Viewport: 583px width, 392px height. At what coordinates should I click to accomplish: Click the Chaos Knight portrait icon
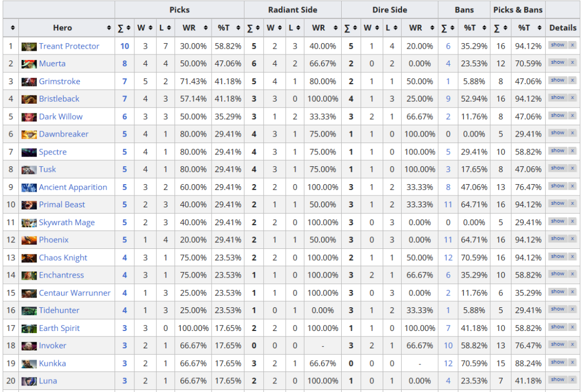tap(29, 258)
